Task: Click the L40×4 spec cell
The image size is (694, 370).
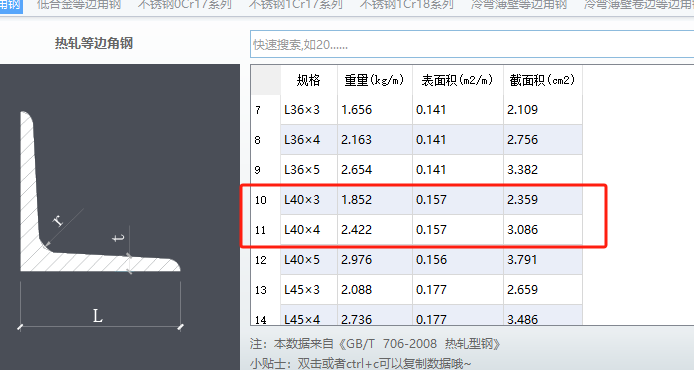Action: point(309,230)
